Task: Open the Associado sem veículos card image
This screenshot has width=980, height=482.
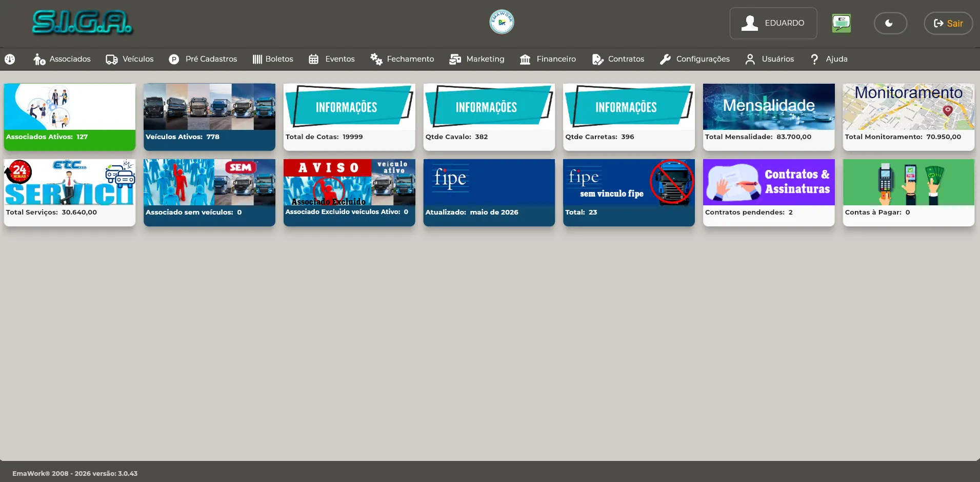Action: pos(209,182)
